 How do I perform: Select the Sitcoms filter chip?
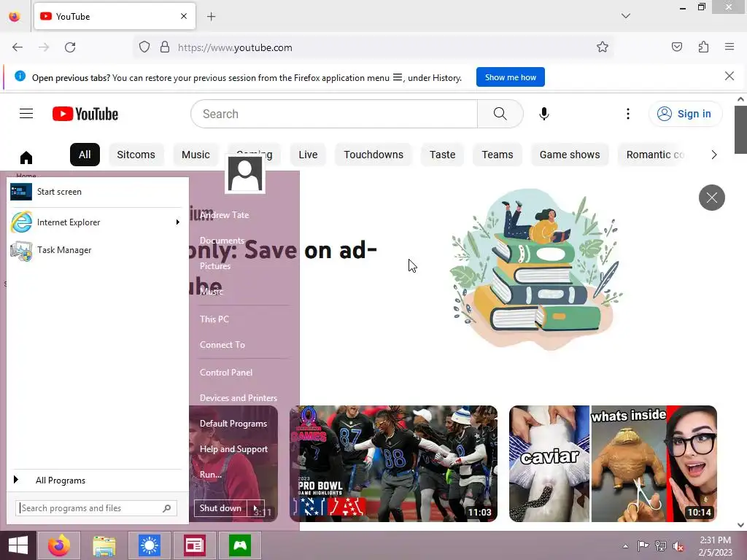pyautogui.click(x=136, y=155)
